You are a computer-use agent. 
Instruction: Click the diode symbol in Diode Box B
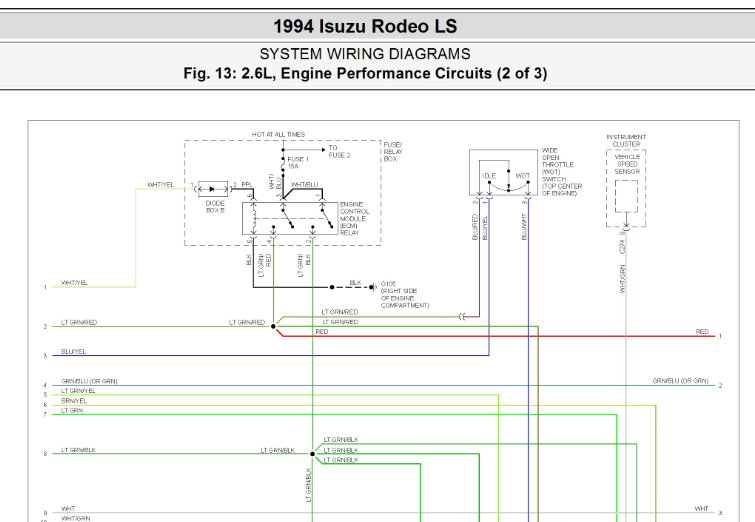click(x=212, y=189)
